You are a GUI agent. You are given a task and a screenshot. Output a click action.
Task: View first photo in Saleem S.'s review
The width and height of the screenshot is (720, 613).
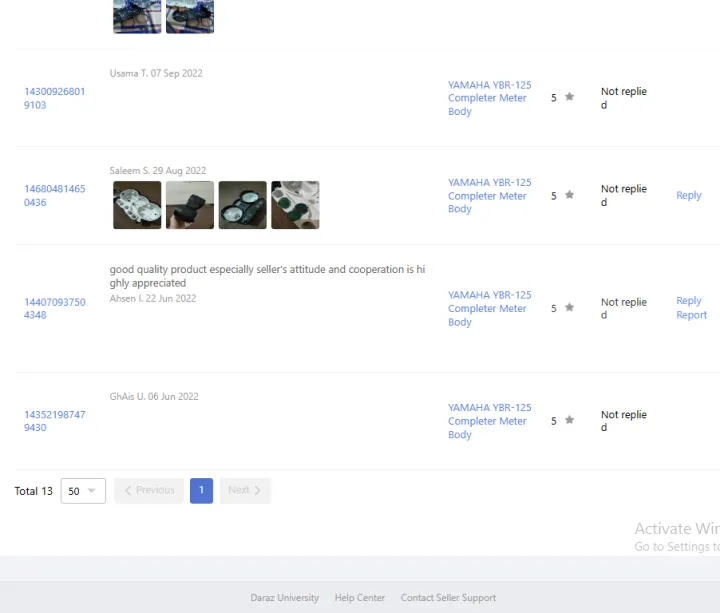[x=137, y=205]
